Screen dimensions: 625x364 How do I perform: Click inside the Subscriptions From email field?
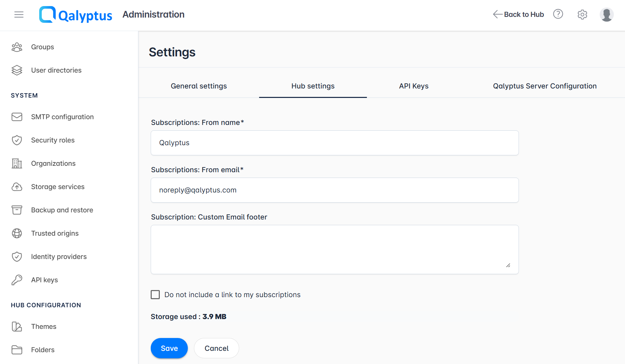334,190
